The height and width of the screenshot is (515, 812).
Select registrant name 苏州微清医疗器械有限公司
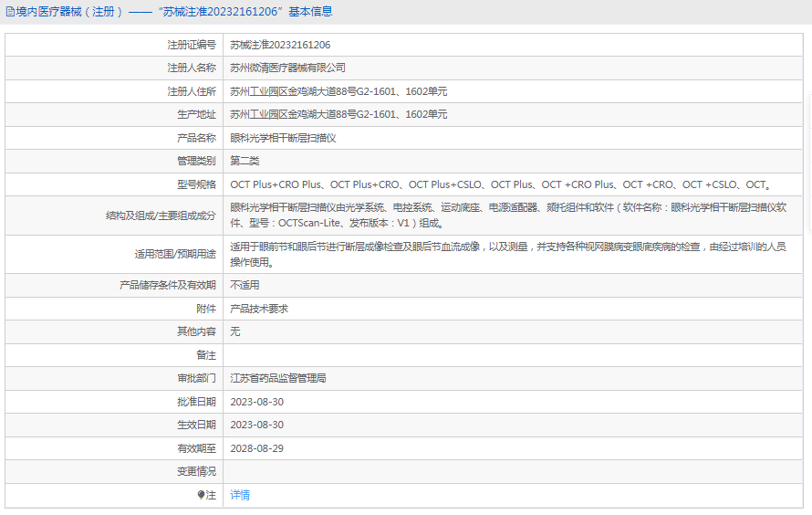coord(287,68)
